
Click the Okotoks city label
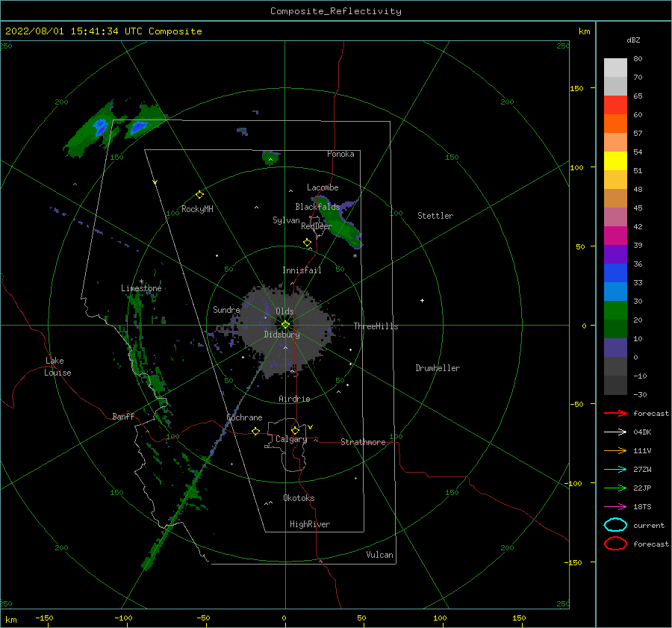pos(299,498)
